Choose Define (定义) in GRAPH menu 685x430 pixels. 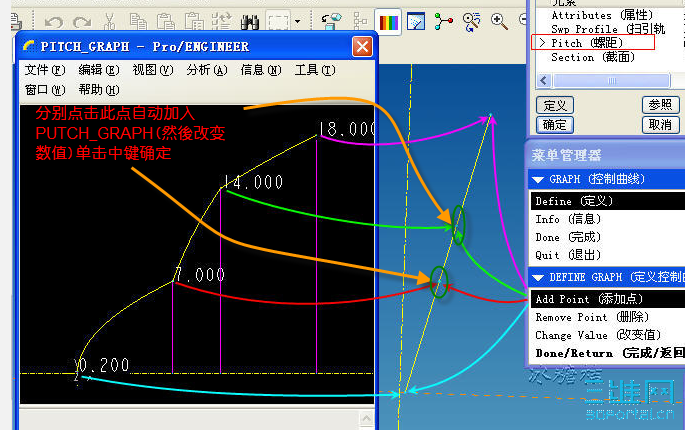pos(607,201)
